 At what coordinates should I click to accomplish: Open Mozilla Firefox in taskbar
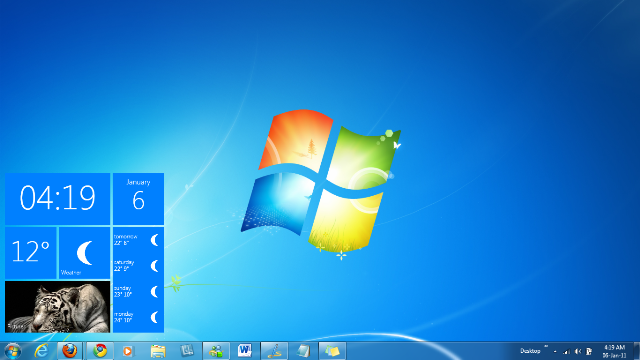tap(70, 351)
